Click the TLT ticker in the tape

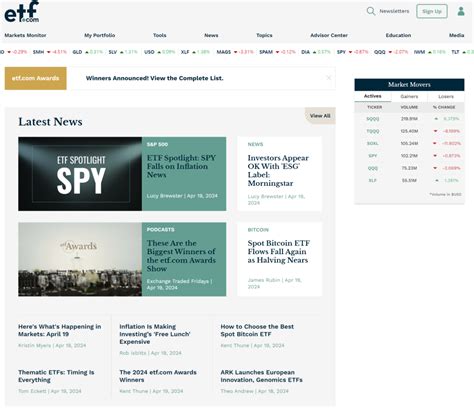(455, 52)
